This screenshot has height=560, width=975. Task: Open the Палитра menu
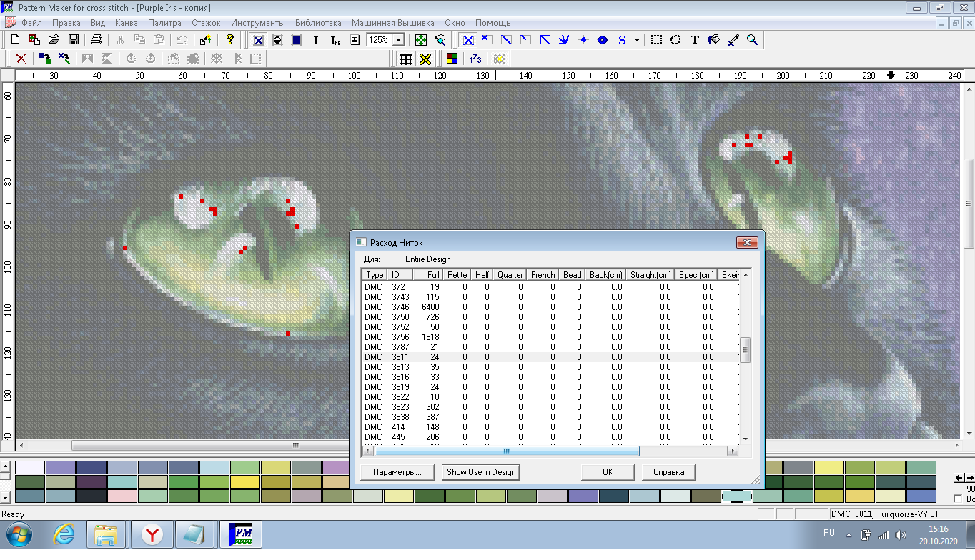coord(164,23)
